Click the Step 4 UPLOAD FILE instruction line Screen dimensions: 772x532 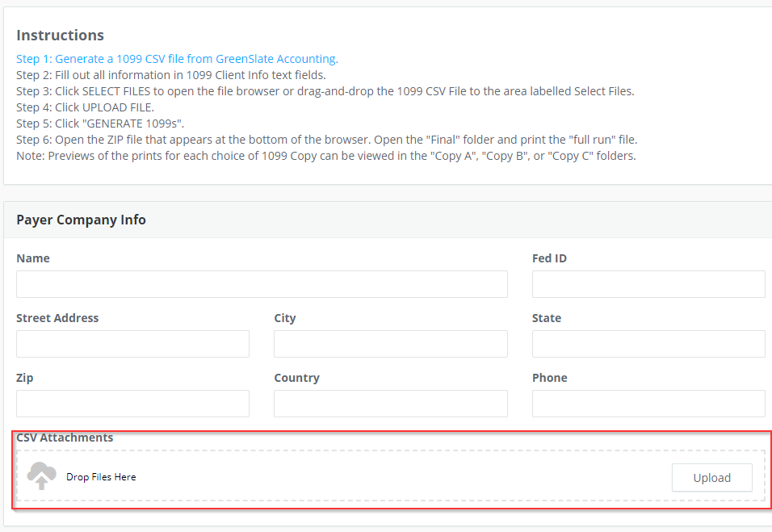click(85, 107)
